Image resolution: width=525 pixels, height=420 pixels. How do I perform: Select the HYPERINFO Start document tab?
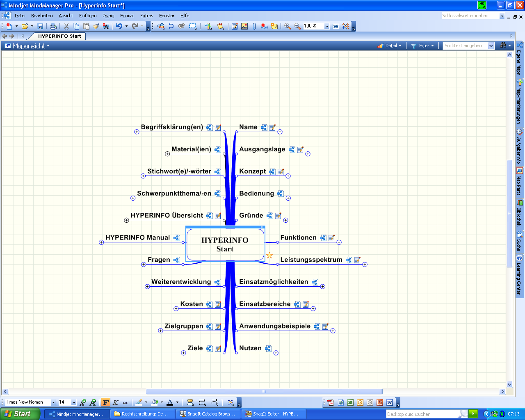pos(59,36)
